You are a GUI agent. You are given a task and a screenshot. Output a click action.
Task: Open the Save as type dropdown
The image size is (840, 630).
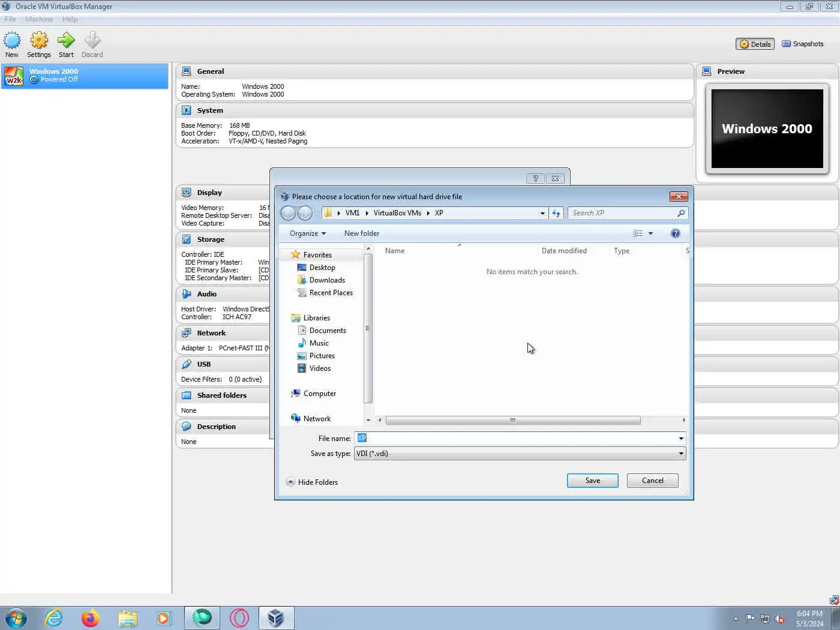click(x=520, y=454)
